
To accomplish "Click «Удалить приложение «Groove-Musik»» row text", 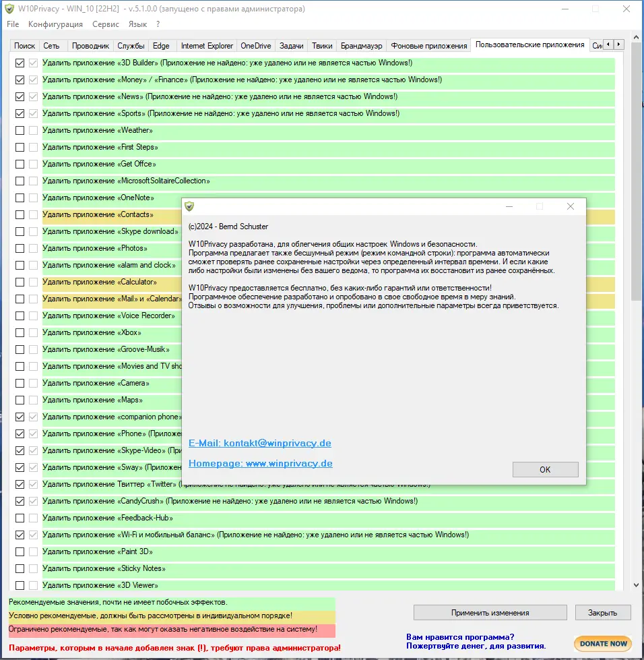I will tap(106, 349).
